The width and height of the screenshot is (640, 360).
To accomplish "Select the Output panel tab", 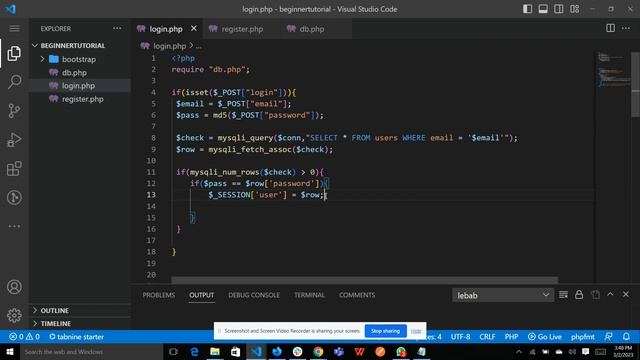I will tap(201, 295).
